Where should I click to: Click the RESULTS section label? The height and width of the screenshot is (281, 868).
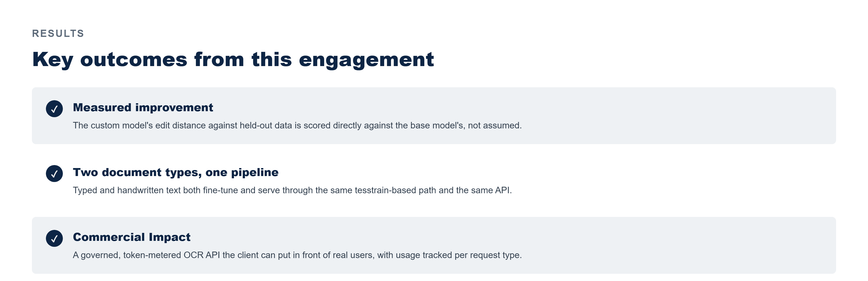[x=58, y=33]
